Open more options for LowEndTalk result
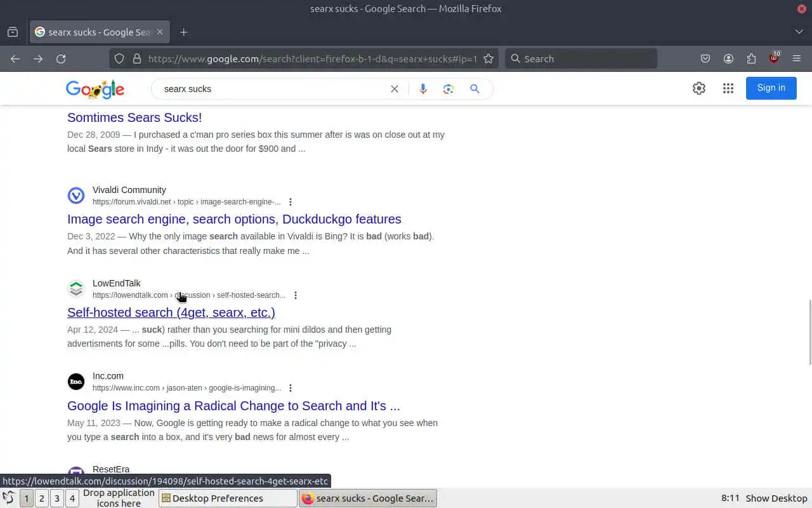This screenshot has height=508, width=812. (x=296, y=295)
